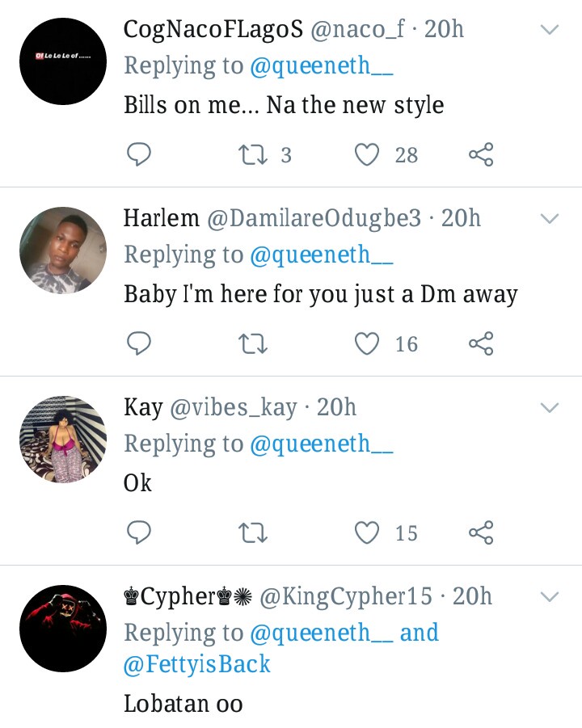Expand the options chevron on Cypher's tweet

click(x=550, y=597)
